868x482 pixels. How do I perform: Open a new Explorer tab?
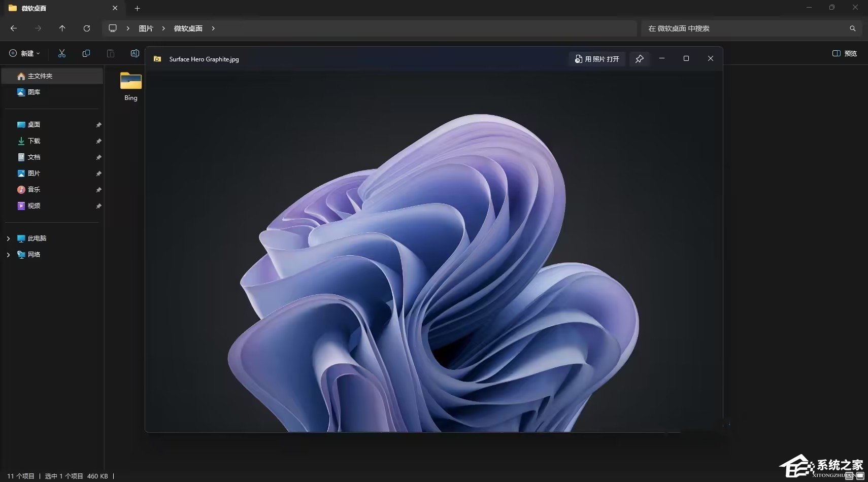(137, 8)
